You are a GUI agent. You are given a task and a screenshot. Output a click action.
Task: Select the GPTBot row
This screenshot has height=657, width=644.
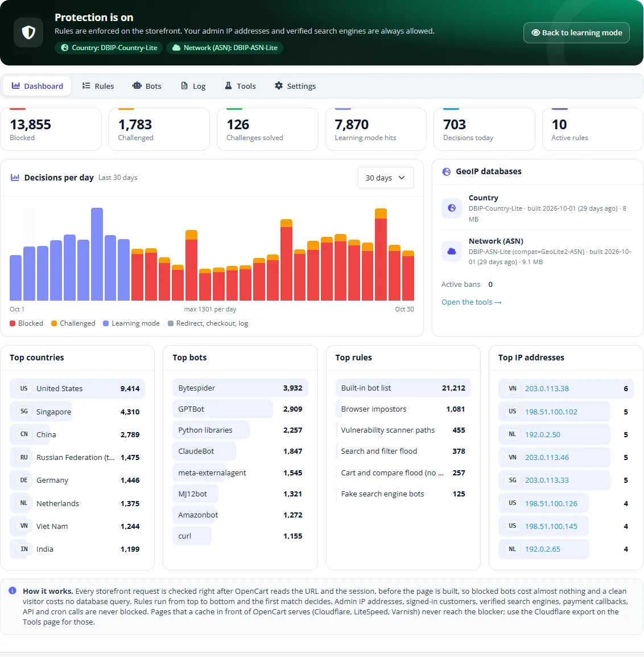click(240, 409)
